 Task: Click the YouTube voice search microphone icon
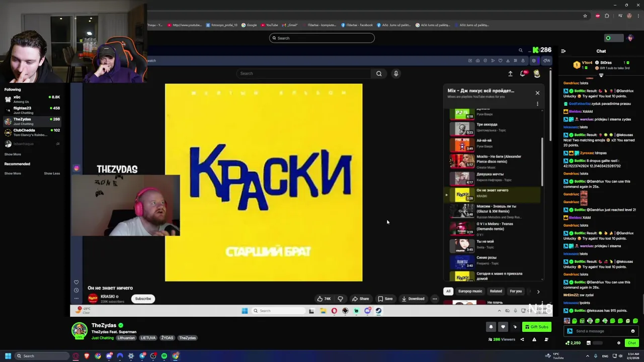click(396, 73)
